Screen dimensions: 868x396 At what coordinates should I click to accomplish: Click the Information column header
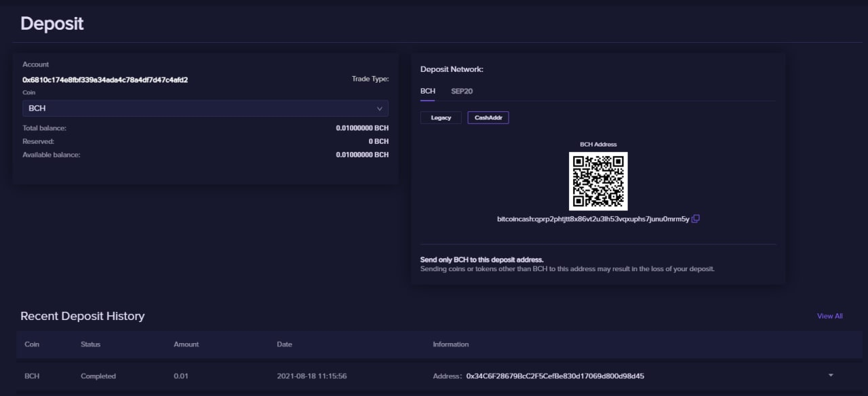pos(451,344)
